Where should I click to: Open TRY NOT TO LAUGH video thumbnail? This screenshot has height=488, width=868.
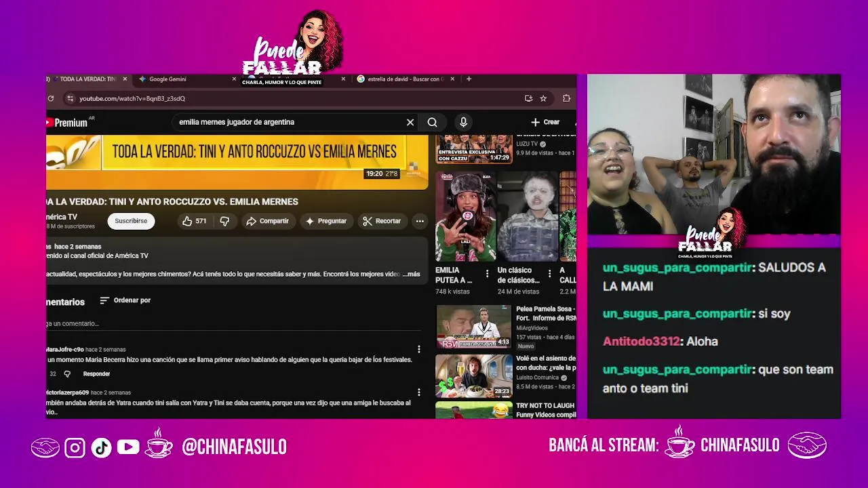click(474, 411)
